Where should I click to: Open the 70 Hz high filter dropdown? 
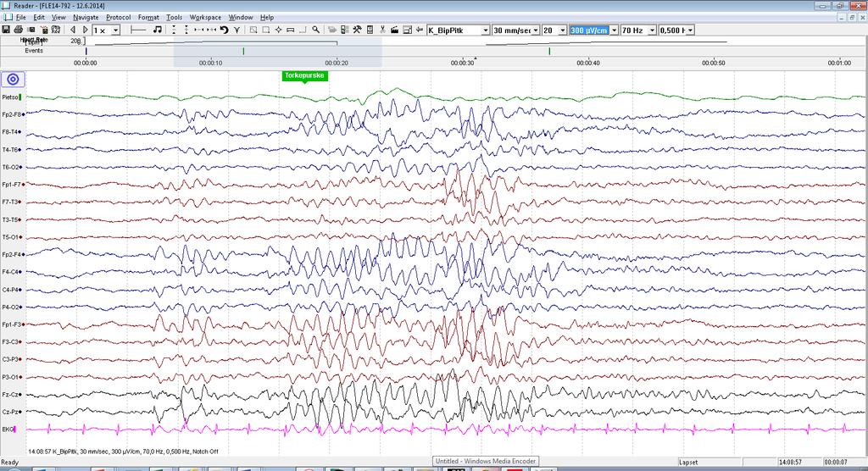click(652, 30)
